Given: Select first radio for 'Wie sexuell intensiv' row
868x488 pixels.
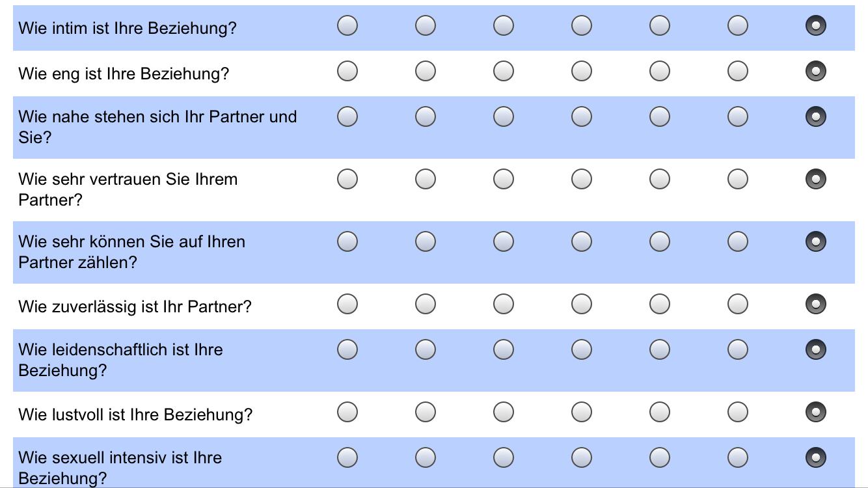Looking at the screenshot, I should [x=347, y=457].
